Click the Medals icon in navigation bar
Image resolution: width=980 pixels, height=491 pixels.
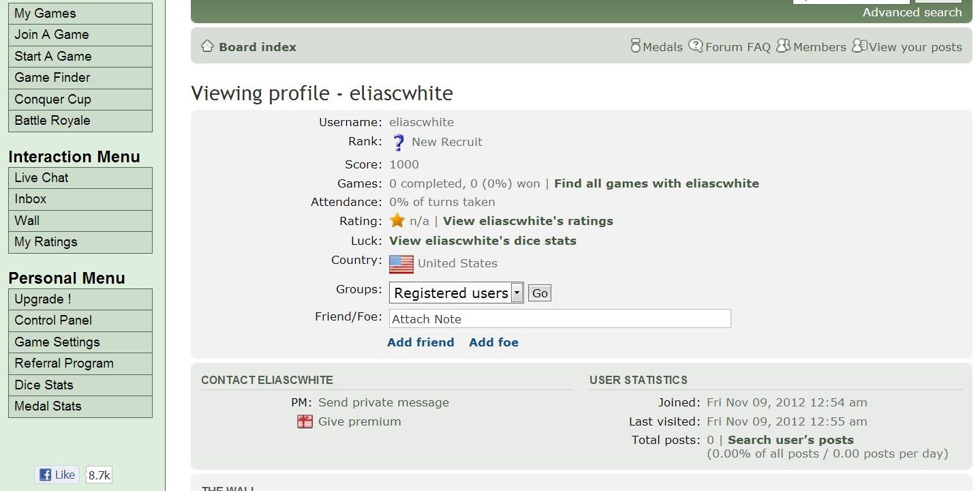635,46
